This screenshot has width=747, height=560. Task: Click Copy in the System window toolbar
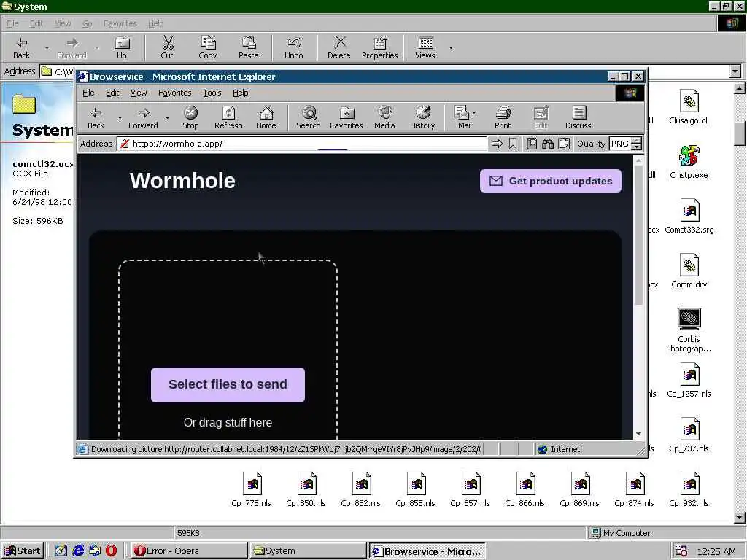[x=208, y=47]
